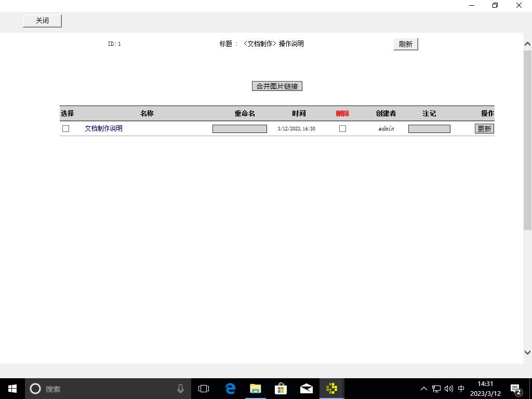
Task: Click the 合并图片链接 button
Action: click(x=277, y=86)
